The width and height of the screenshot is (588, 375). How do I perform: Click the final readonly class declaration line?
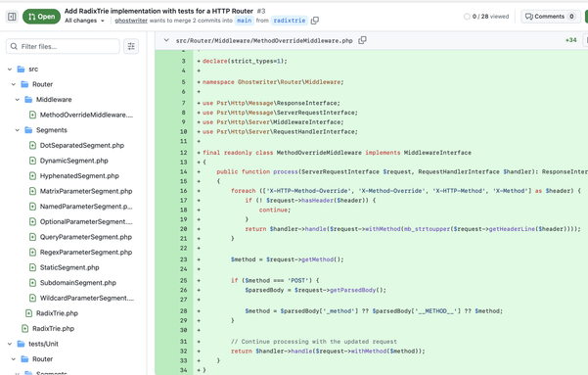pos(337,153)
